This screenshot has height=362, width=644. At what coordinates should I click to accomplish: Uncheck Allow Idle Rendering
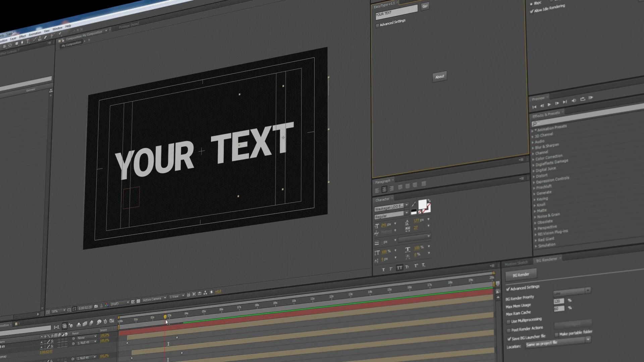tap(532, 11)
